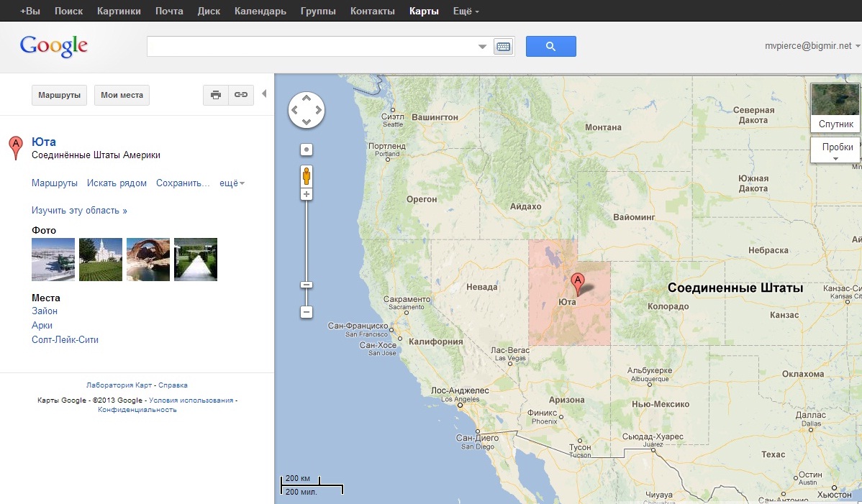Click the zoom in plus button
The image size is (862, 504).
(307, 194)
